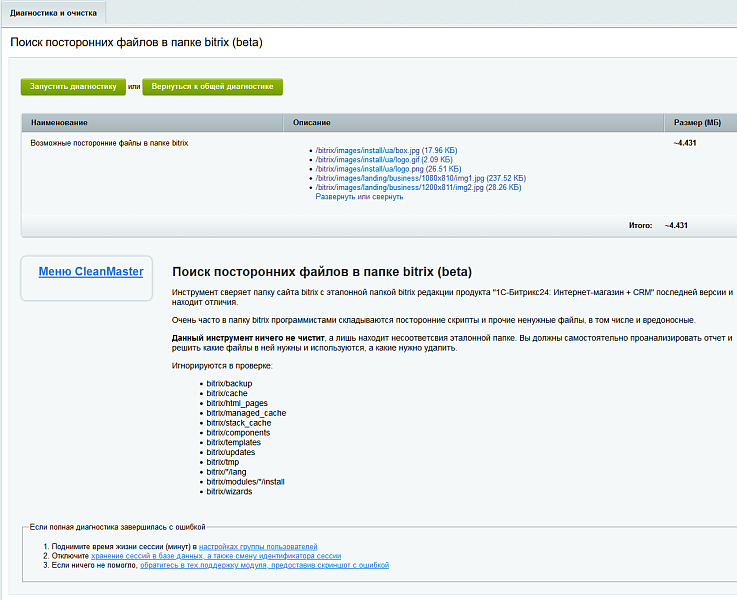This screenshot has width=737, height=600.
Task: Click the 'Возможные посторонние файлы' row name
Action: pyautogui.click(x=109, y=143)
